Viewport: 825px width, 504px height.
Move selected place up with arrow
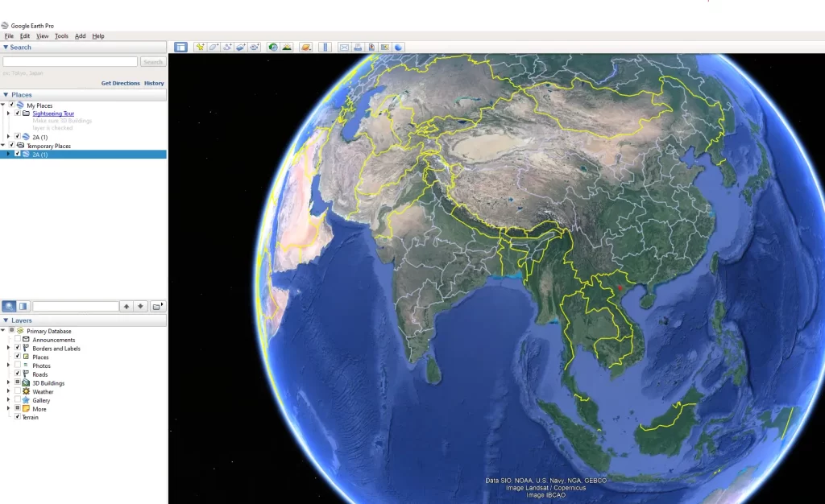pos(126,307)
